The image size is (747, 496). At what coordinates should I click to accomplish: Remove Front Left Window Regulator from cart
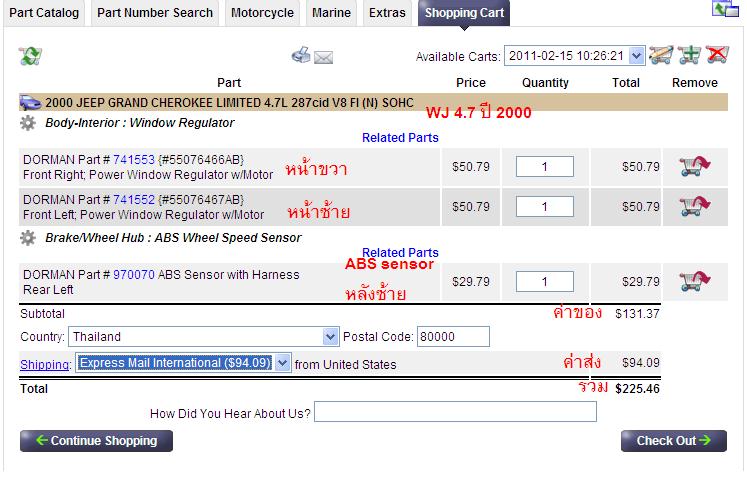pyautogui.click(x=694, y=206)
